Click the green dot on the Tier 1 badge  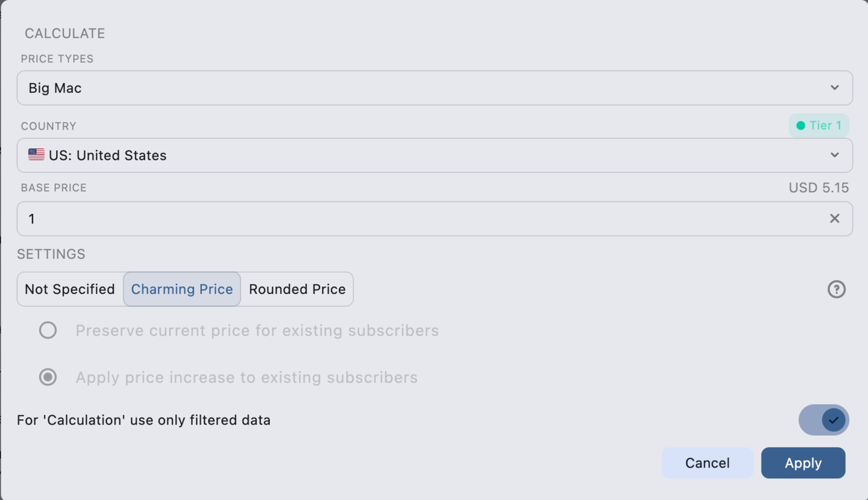point(801,125)
